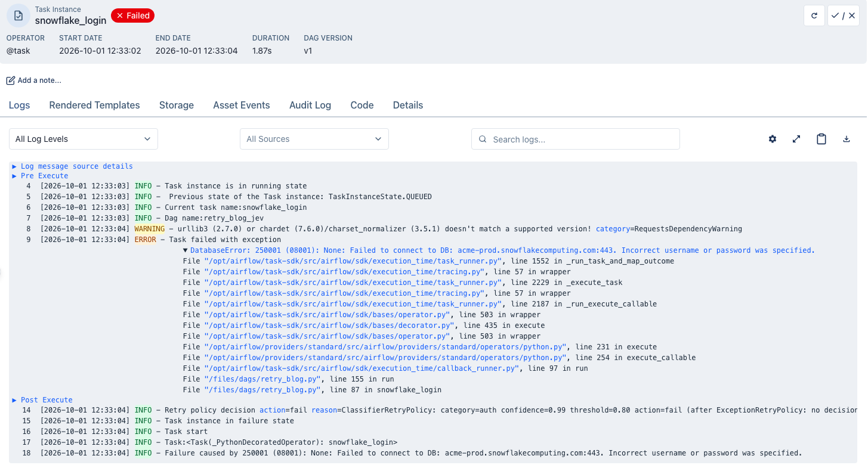The width and height of the screenshot is (868, 465).
Task: Open the All Sources dropdown
Action: tap(314, 139)
